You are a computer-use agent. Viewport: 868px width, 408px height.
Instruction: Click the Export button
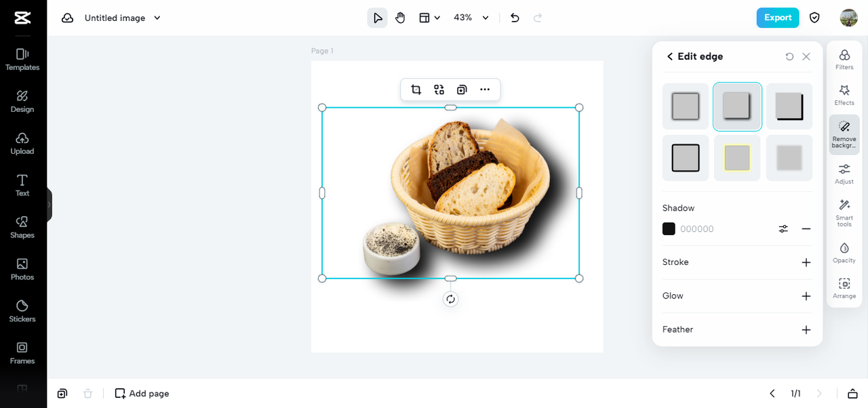point(778,18)
